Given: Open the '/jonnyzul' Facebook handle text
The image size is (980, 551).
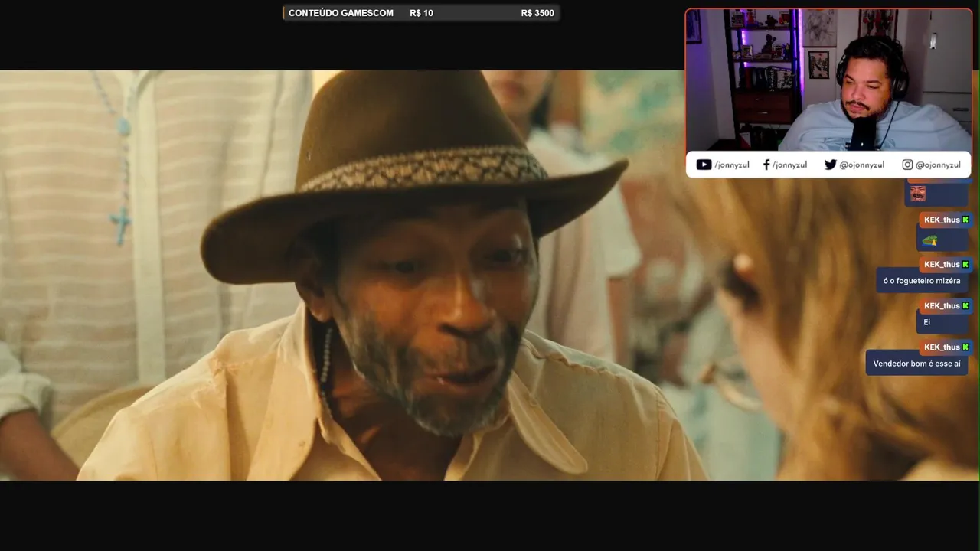Looking at the screenshot, I should coord(789,165).
